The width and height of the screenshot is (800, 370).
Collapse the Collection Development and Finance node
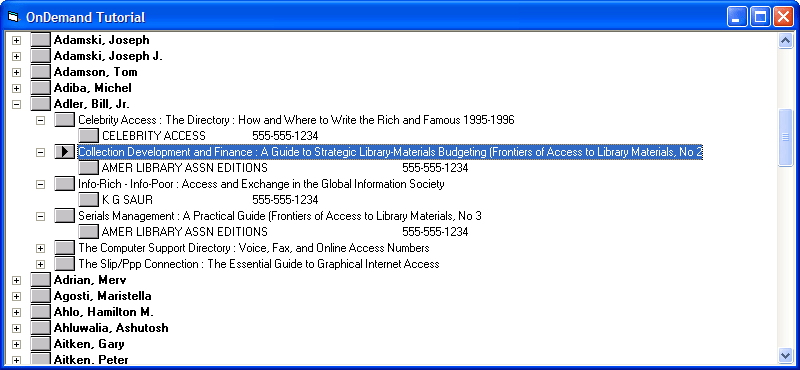[x=40, y=152]
